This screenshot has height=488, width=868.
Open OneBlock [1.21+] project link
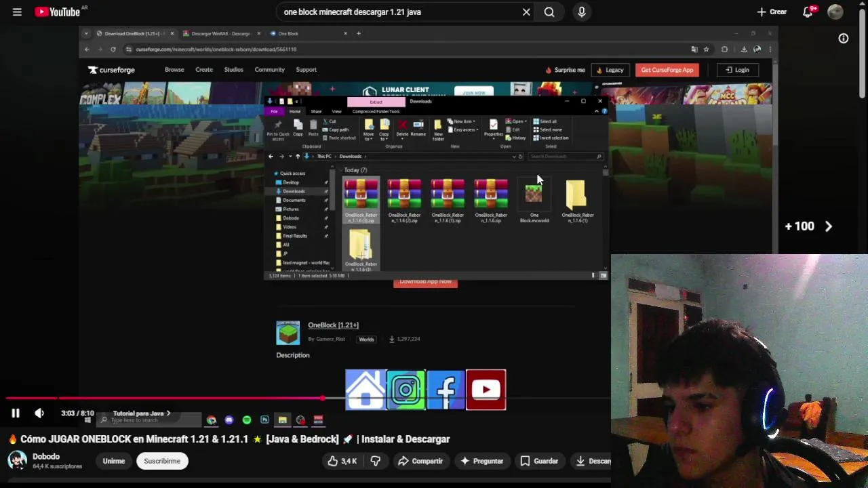coord(333,325)
